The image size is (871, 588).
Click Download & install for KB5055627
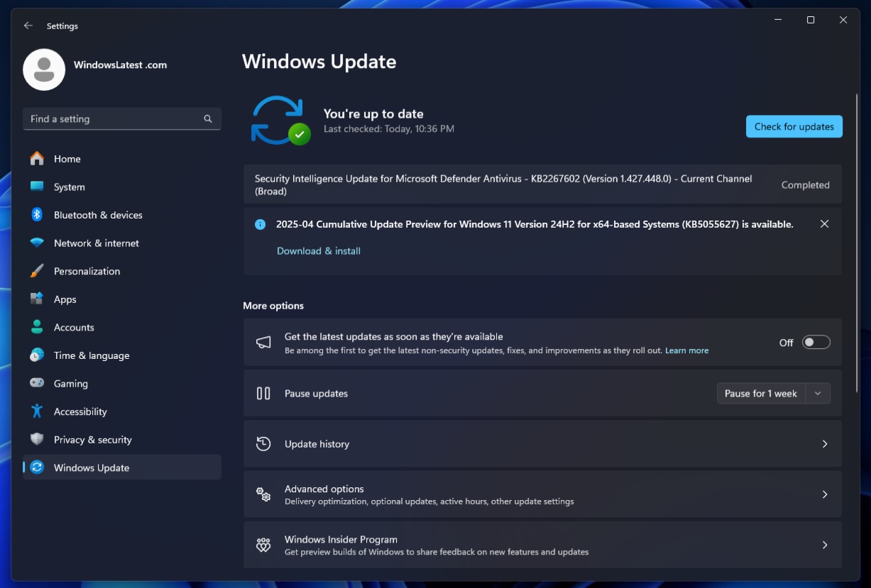318,250
